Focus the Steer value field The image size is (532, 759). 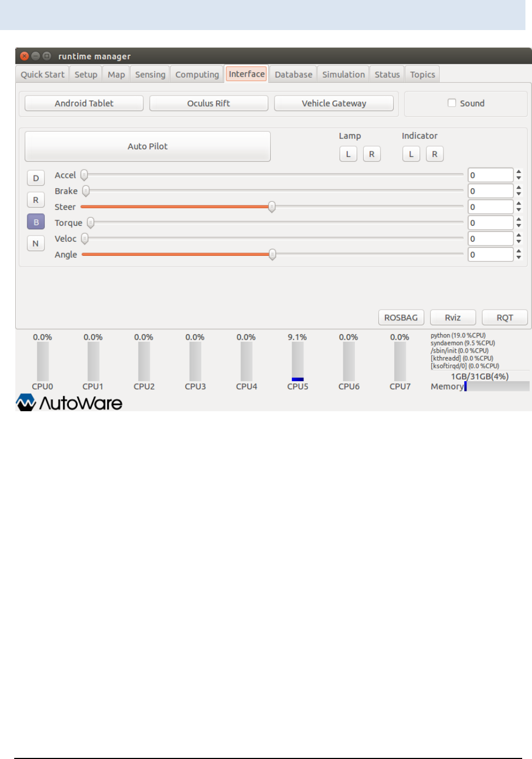pyautogui.click(x=490, y=207)
